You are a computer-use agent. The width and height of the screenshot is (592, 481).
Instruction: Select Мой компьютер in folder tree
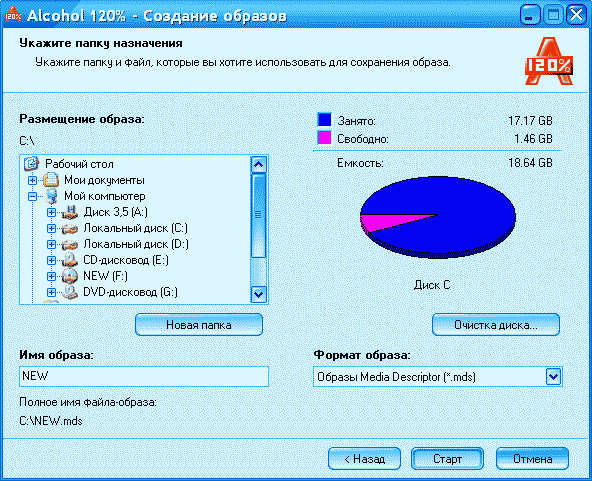(105, 196)
